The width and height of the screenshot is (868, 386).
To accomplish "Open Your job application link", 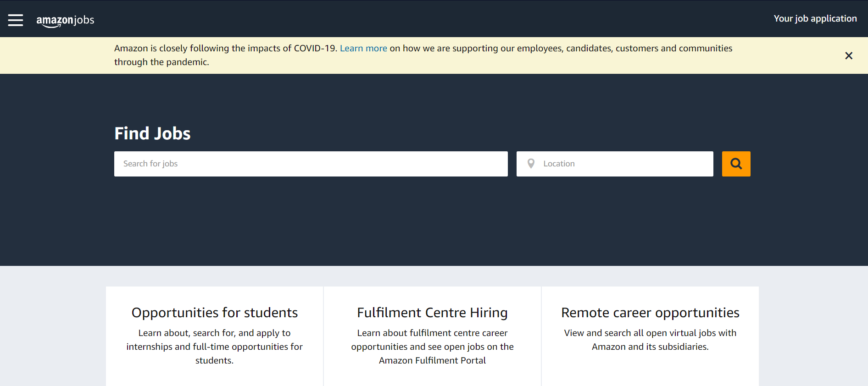I will (x=815, y=18).
